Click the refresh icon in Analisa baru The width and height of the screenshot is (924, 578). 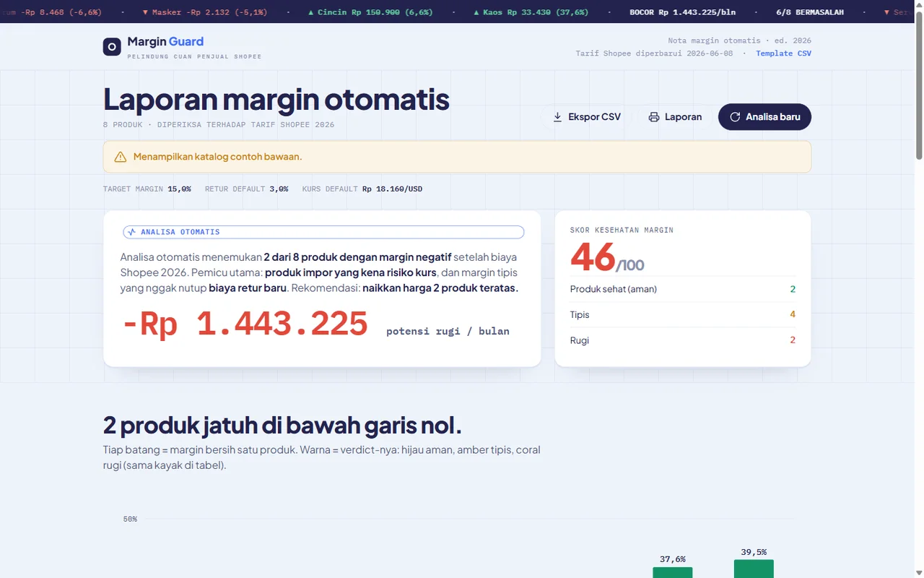735,117
